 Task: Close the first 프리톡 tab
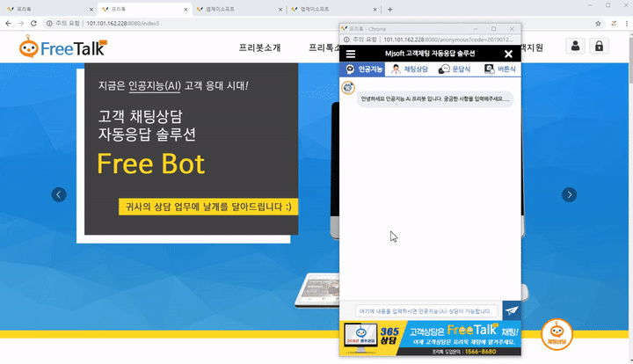pyautogui.click(x=91, y=10)
